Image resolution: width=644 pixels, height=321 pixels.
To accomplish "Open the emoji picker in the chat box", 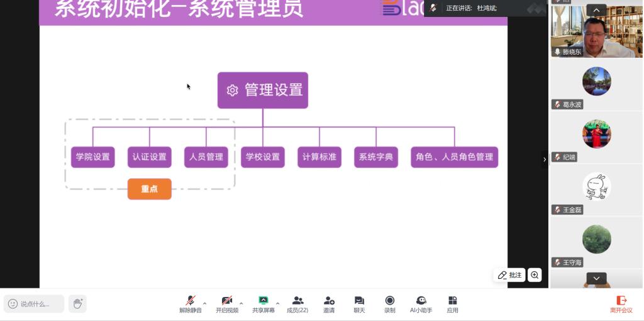I will pos(13,304).
